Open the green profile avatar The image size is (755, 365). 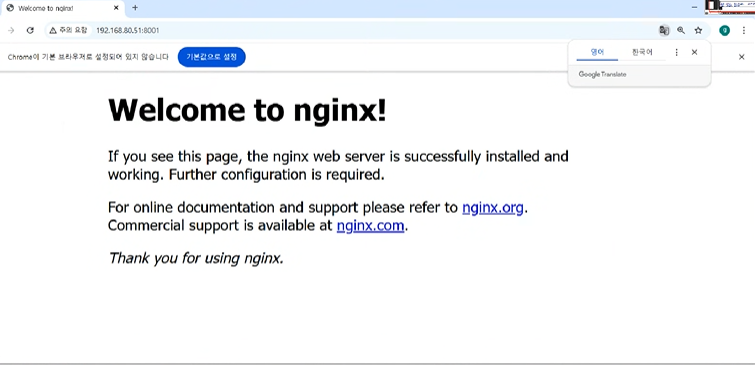pos(724,30)
